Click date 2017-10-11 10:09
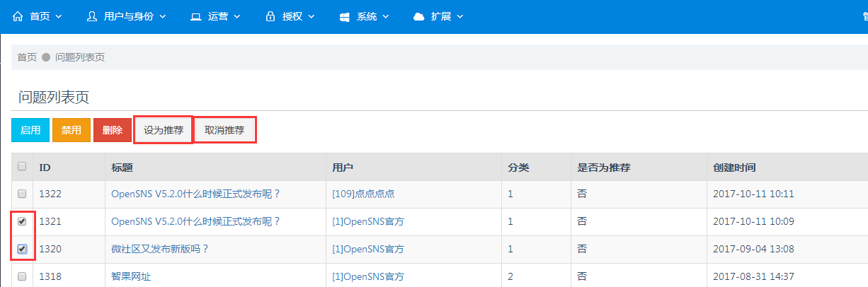The height and width of the screenshot is (287, 868). point(753,221)
